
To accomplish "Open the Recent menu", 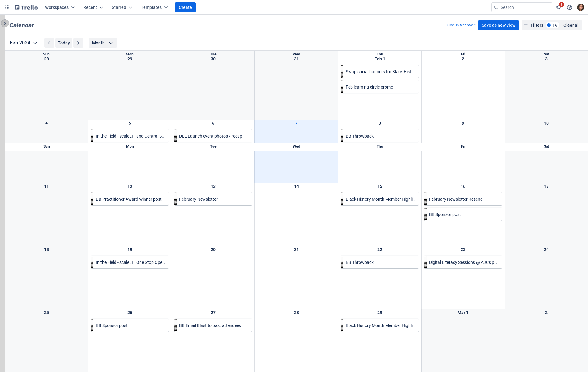I will [x=93, y=7].
